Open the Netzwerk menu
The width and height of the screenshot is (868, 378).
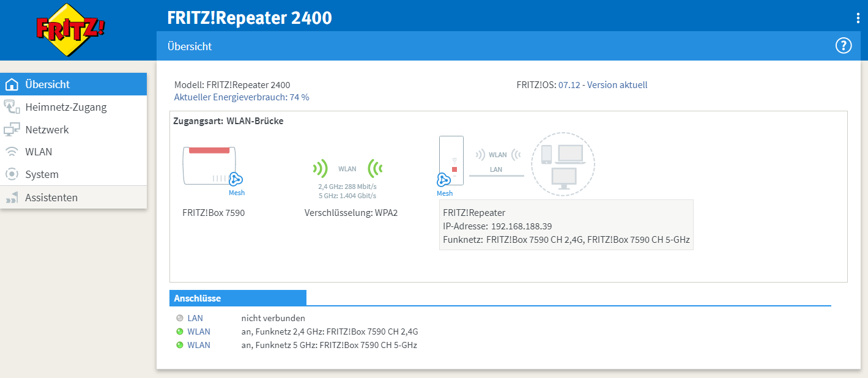click(x=73, y=130)
